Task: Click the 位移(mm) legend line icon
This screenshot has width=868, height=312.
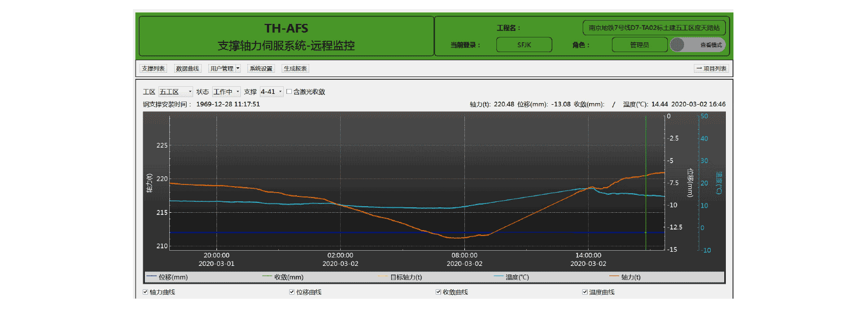Action: 151,277
